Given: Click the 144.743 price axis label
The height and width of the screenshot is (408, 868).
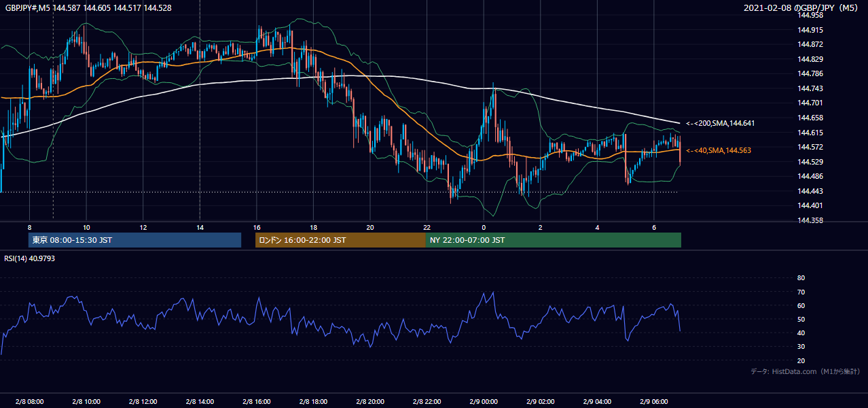Looking at the screenshot, I should pos(811,88).
